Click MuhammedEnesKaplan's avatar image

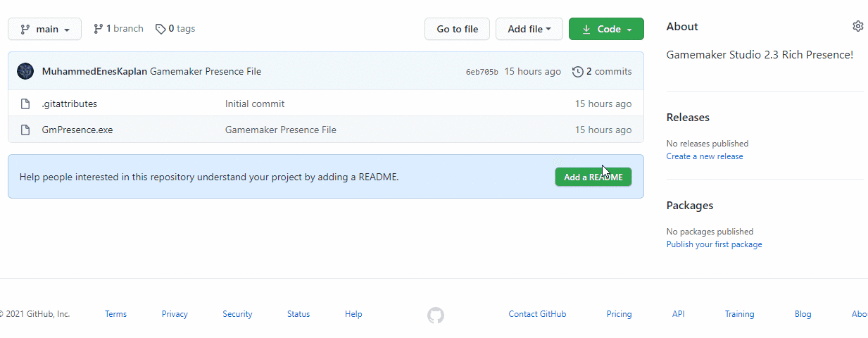[25, 71]
